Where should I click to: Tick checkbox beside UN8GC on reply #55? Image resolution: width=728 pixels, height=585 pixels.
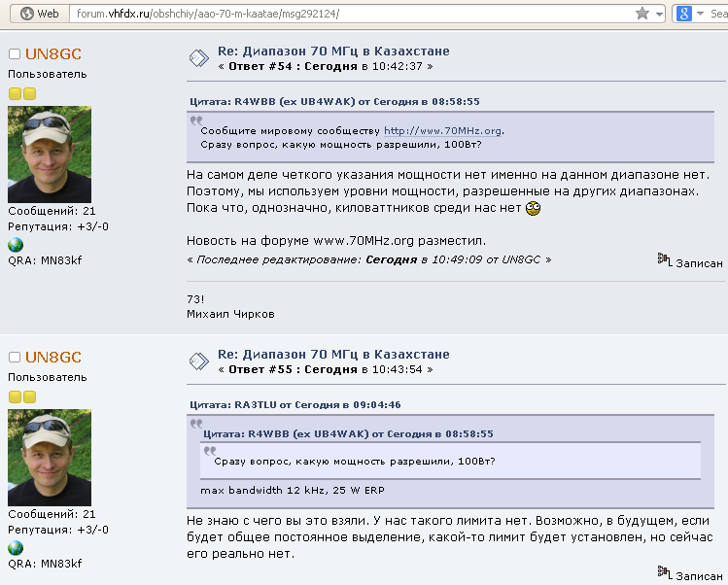(15, 357)
